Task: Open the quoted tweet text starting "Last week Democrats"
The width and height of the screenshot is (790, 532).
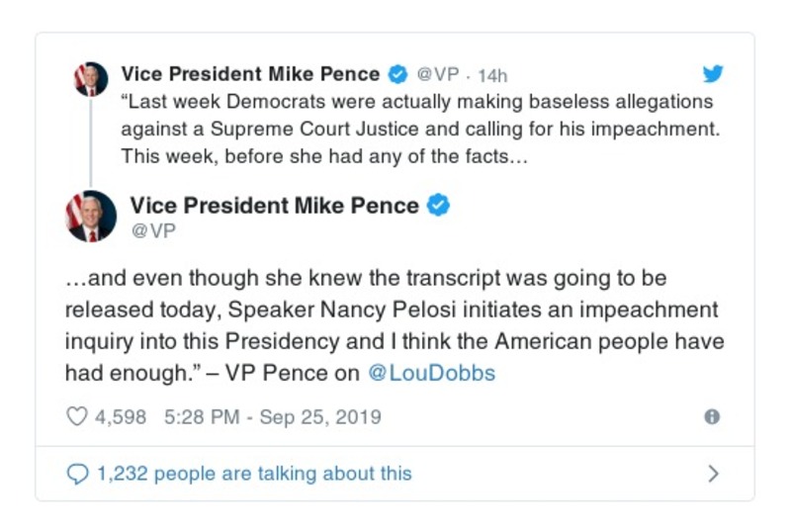Action: click(x=415, y=129)
